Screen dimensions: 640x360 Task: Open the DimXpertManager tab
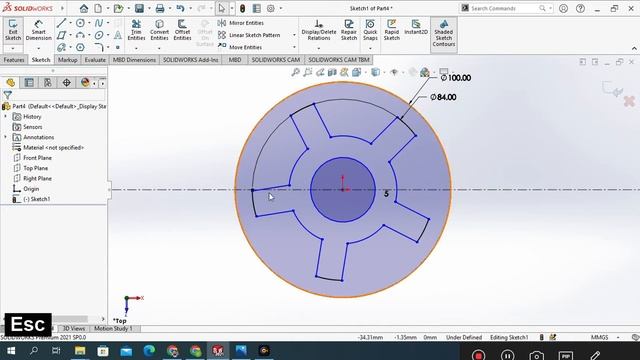point(66,83)
